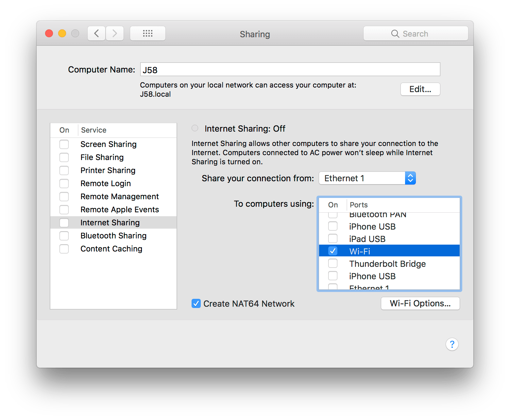Check the iPhone USB box above iPad USB
This screenshot has height=420, width=510.
(333, 226)
